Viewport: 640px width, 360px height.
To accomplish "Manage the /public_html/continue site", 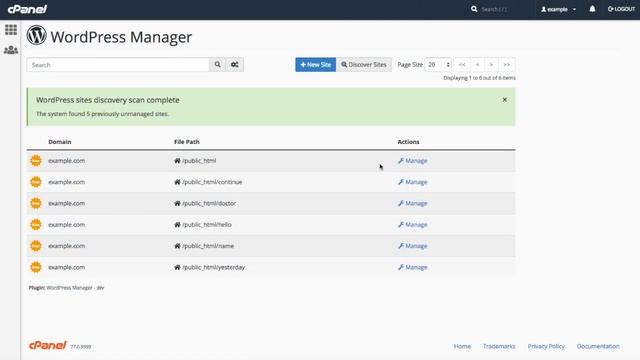I will click(413, 182).
